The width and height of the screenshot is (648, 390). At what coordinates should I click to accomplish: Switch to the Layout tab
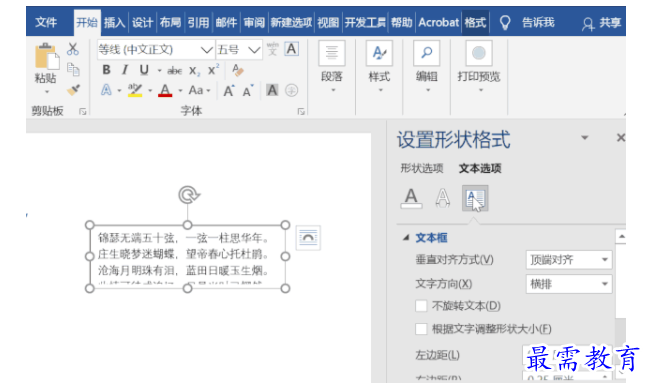coord(170,22)
